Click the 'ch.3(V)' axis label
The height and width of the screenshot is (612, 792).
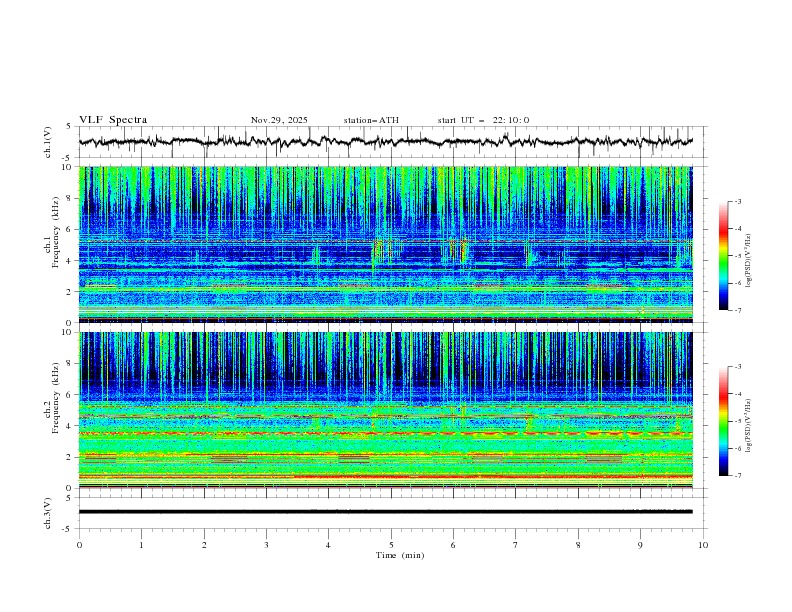point(48,513)
